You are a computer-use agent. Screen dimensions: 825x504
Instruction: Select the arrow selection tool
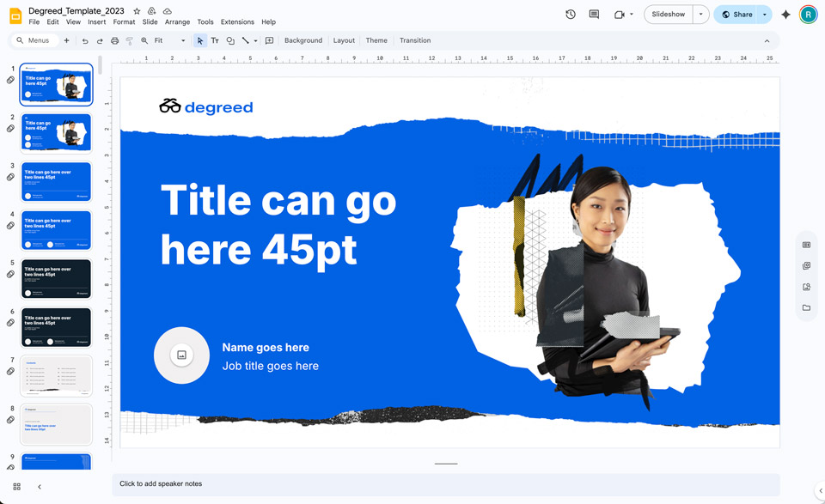click(x=200, y=40)
